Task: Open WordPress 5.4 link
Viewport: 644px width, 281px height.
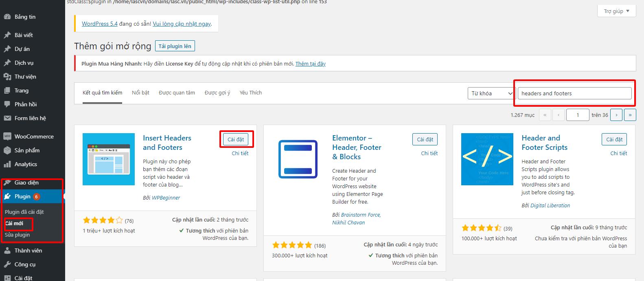Action: 100,24
